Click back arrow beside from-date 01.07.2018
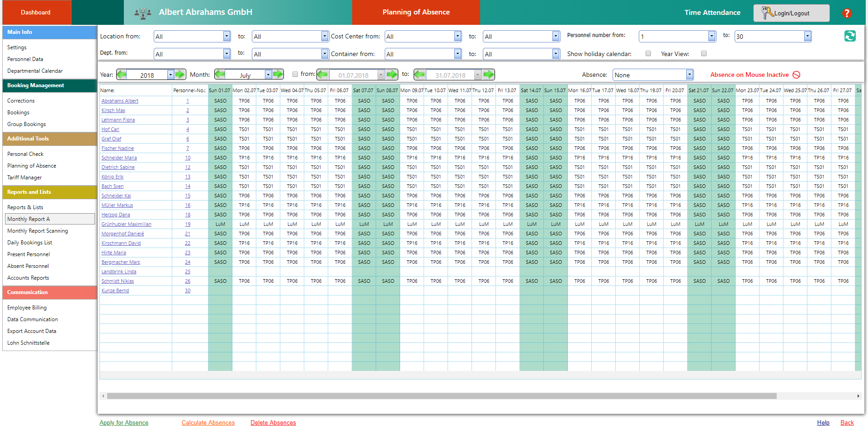Screen dimensions: 868x440 tap(323, 75)
